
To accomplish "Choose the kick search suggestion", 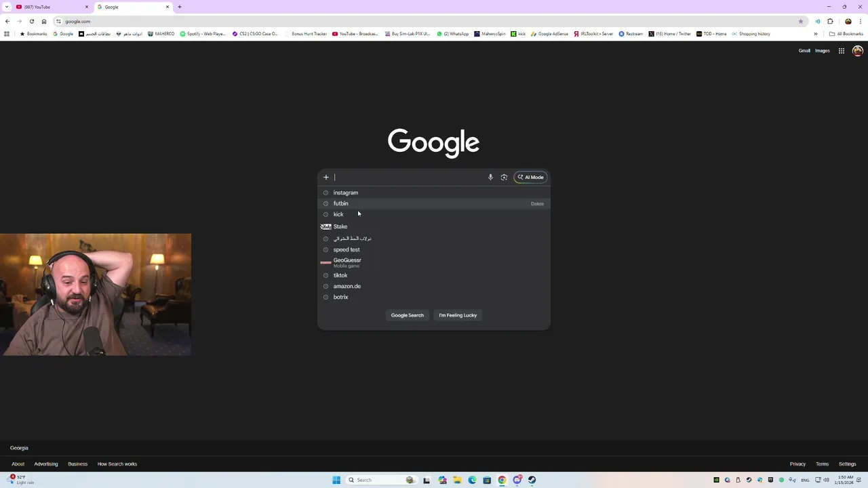I will [434, 214].
